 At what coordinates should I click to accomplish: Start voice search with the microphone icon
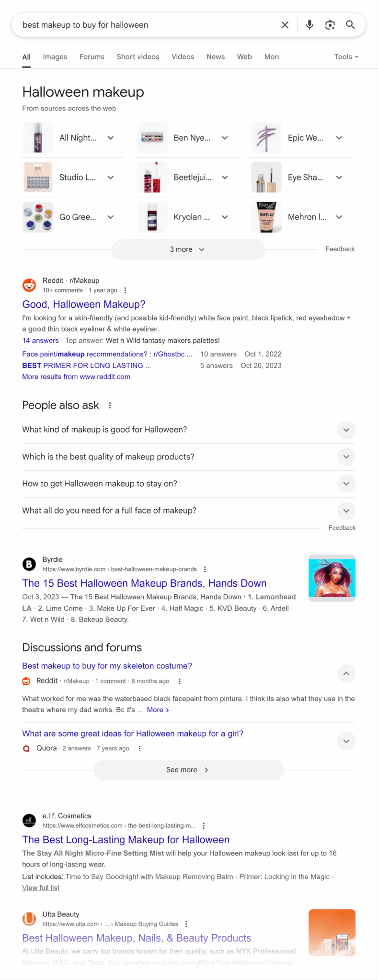(309, 25)
